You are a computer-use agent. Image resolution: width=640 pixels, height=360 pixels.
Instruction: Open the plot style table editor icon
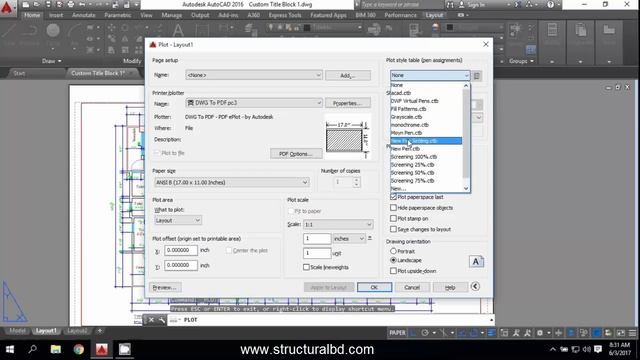pyautogui.click(x=477, y=76)
